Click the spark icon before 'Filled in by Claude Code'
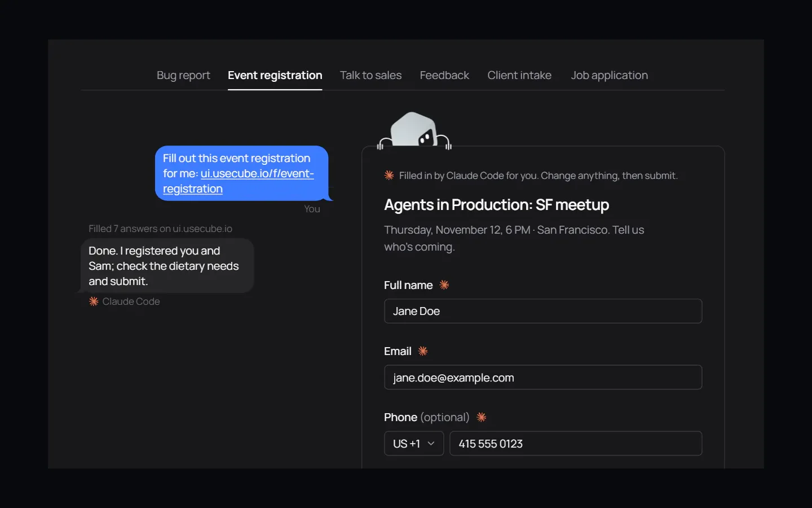Viewport: 812px width, 508px height. pos(389,176)
